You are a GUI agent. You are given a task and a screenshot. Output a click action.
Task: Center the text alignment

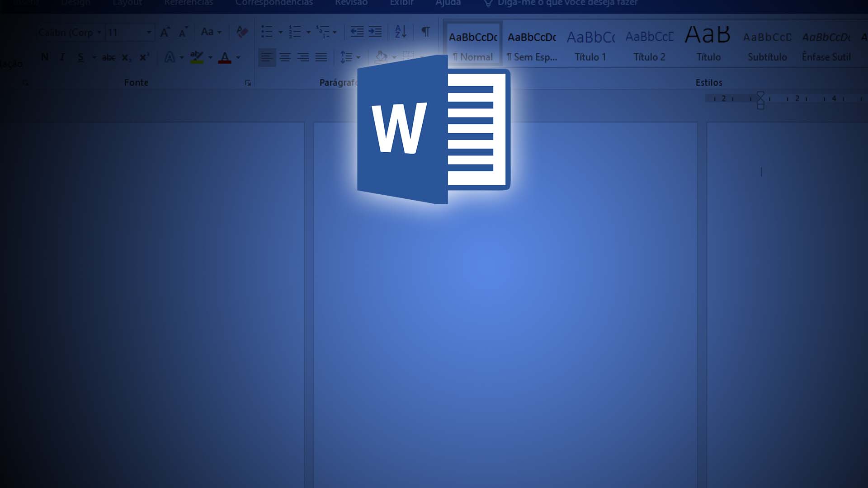[285, 57]
